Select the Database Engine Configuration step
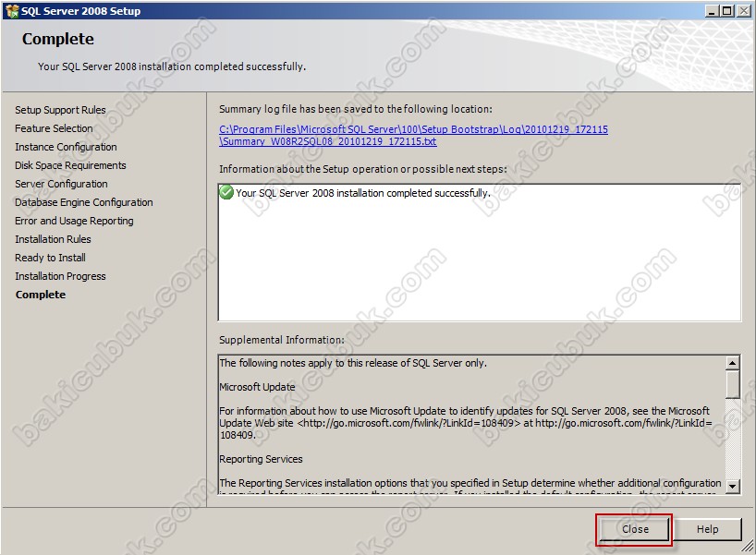Screen dimensions: 756x555 [x=84, y=202]
